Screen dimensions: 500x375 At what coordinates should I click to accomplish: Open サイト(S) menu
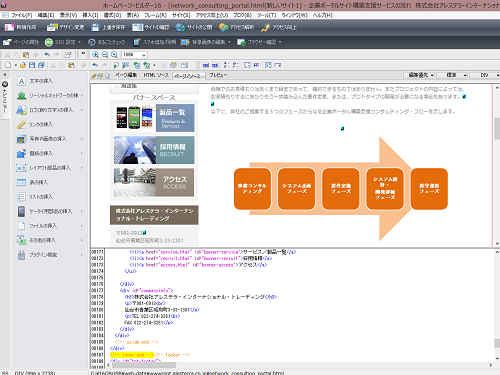click(181, 15)
